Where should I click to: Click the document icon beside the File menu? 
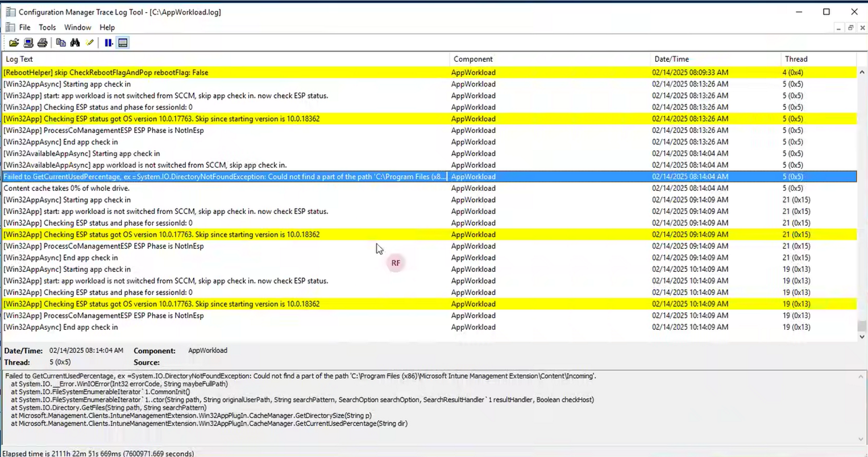[x=10, y=27]
